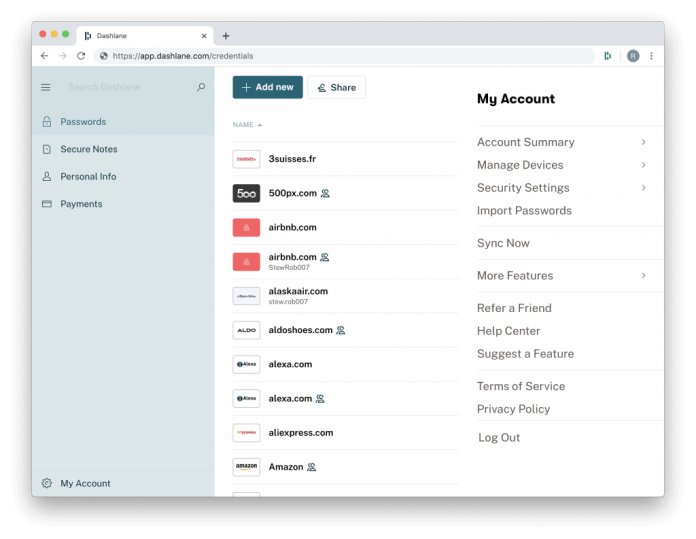Click the aldoshoes.com ALDO logo
Screen dimensions: 696x539
[x=246, y=330]
